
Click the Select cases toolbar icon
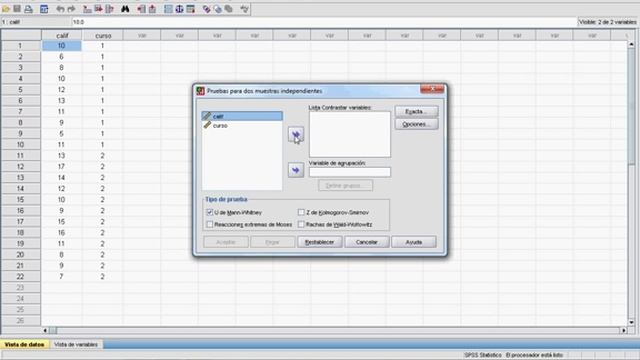click(190, 9)
